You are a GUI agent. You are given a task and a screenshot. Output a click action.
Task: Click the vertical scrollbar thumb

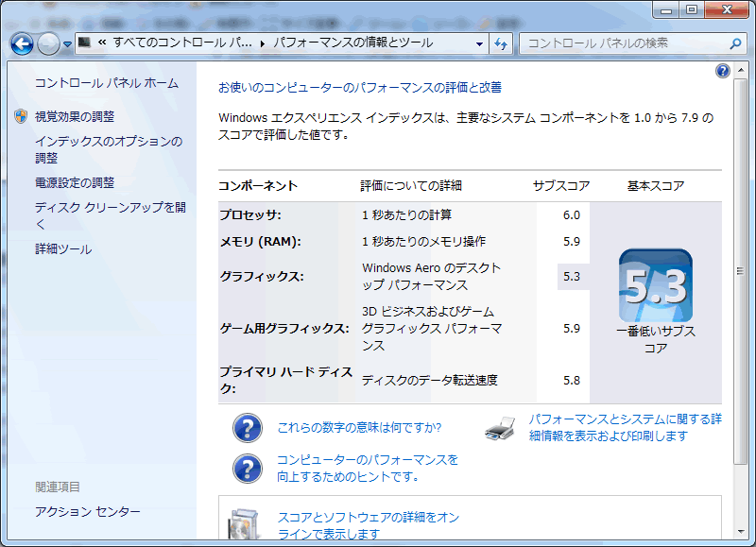741,271
